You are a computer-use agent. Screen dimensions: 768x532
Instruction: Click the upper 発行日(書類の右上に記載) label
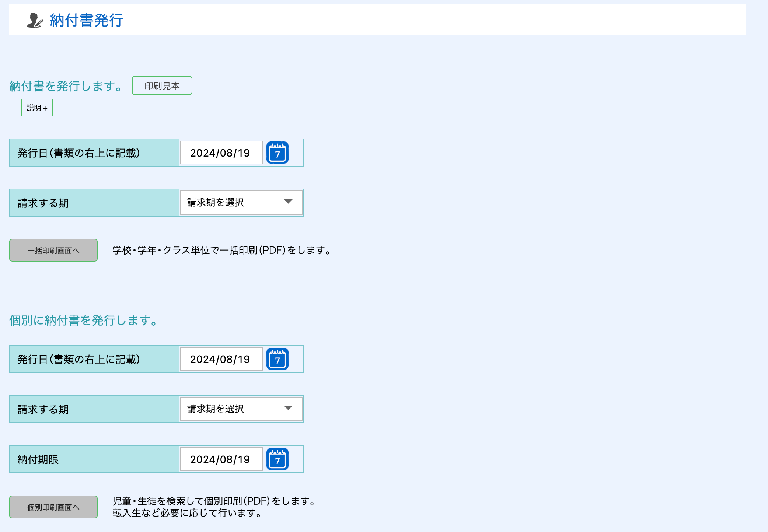pos(79,153)
